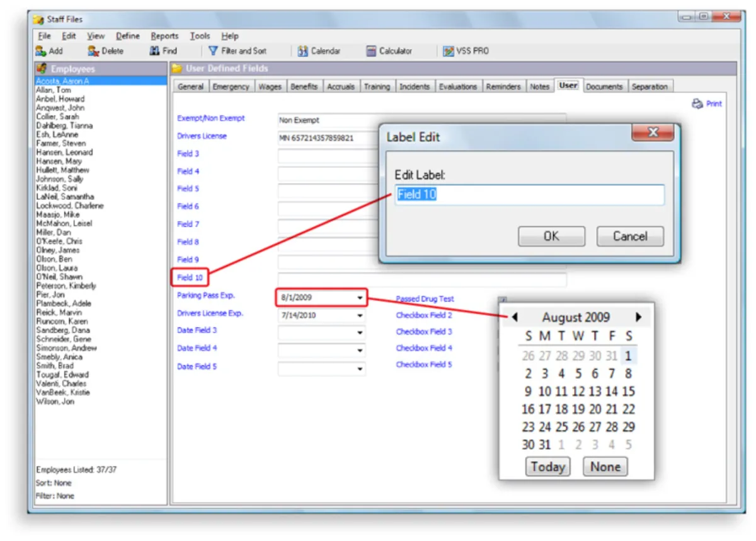This screenshot has height=541, width=756.
Task: Switch to the Evaluations tab
Action: [459, 87]
